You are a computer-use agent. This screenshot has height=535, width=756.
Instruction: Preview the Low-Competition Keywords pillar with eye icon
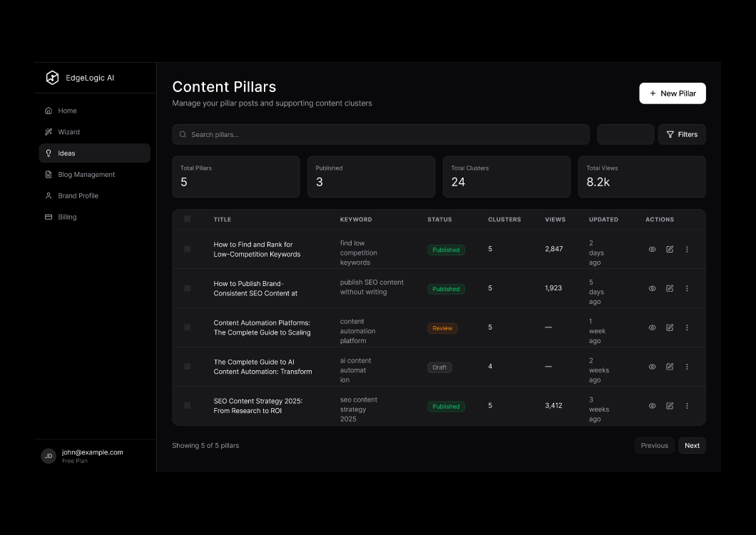652,249
